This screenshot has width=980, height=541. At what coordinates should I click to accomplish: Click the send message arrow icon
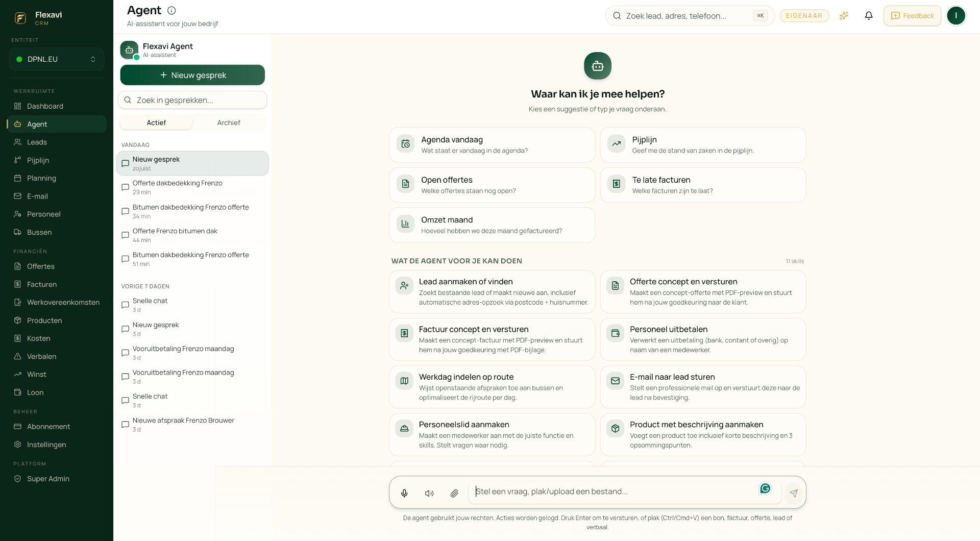coord(794,493)
